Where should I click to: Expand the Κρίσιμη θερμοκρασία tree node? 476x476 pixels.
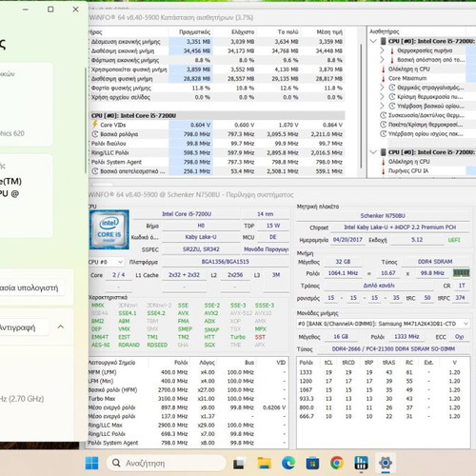coord(382,96)
